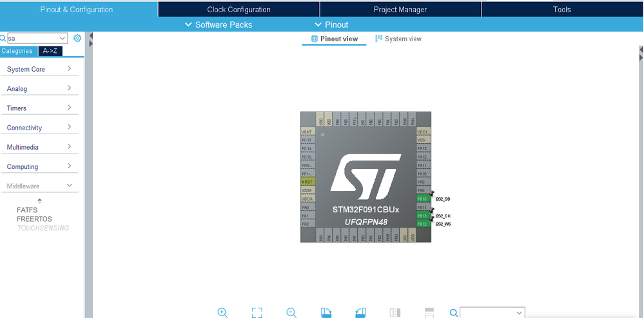Screen dimensions: 644x318
Task: Open the Software Packs dropdown
Action: 219,25
